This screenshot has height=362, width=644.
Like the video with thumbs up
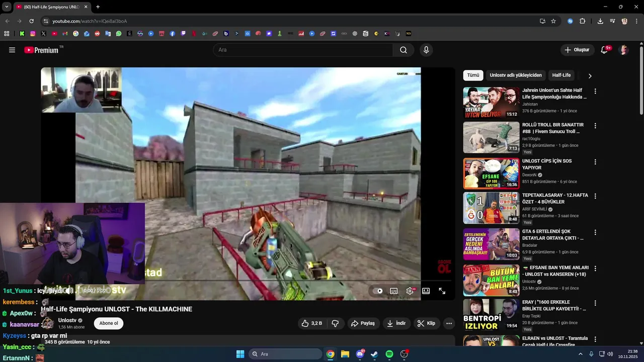pyautogui.click(x=311, y=323)
